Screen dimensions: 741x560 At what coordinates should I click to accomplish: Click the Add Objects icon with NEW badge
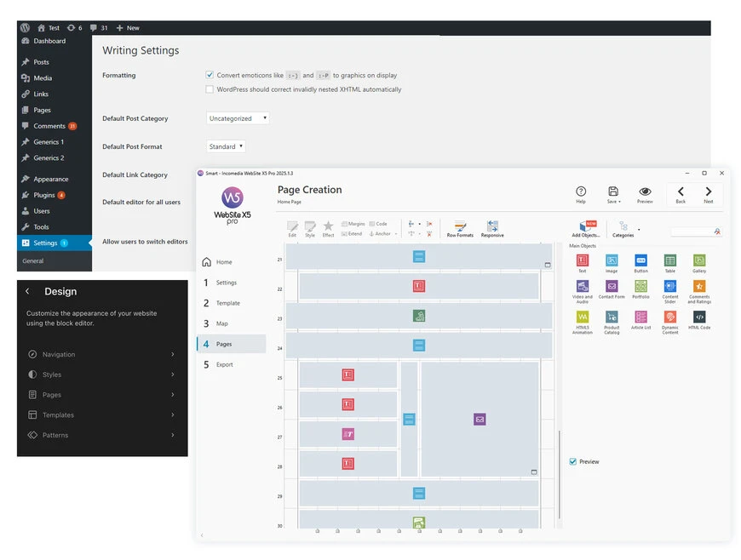coord(584,225)
